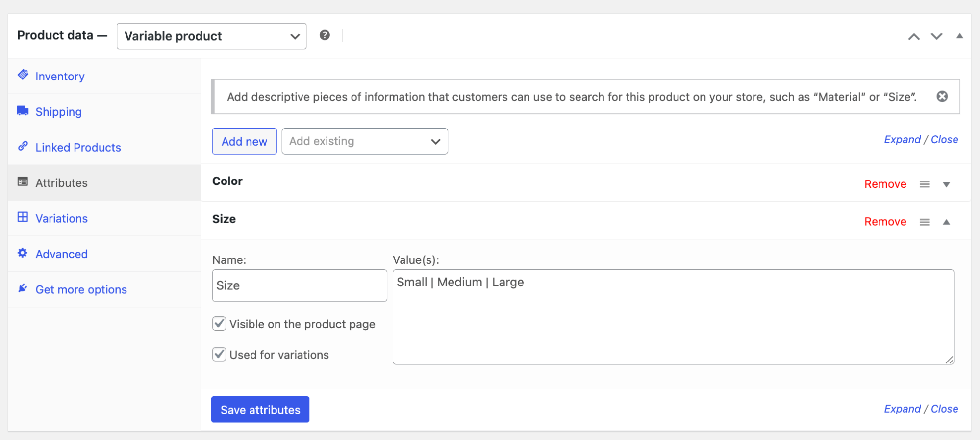980x440 pixels.
Task: Click the Linked Products chain icon
Action: point(23,146)
